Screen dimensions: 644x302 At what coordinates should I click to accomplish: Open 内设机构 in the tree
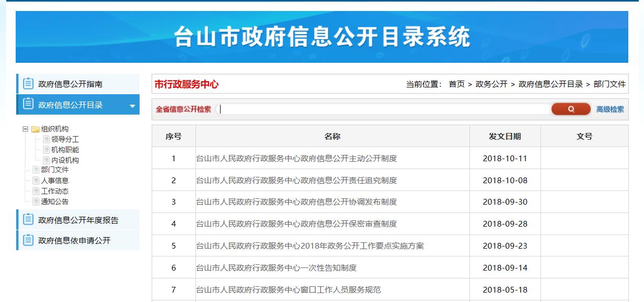[x=65, y=160]
